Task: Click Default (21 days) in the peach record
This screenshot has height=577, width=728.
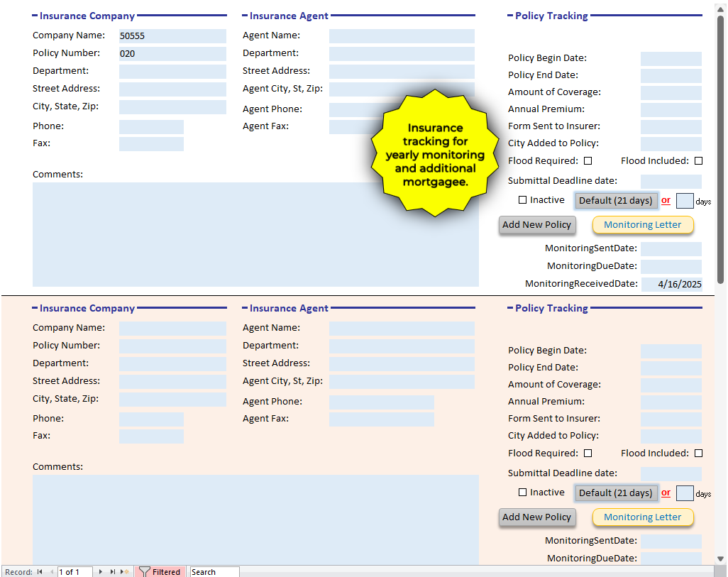Action: 616,493
